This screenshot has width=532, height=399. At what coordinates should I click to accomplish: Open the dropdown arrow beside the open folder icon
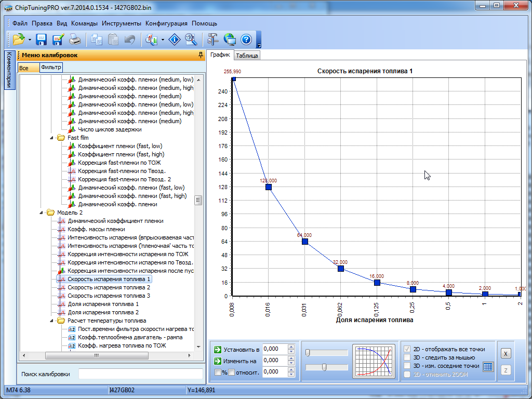click(x=30, y=39)
